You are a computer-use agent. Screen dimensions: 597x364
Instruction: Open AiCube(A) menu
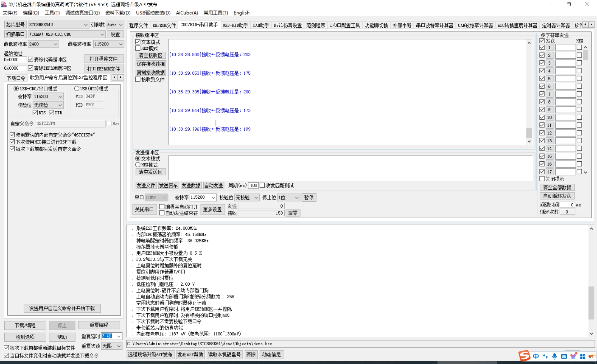click(187, 13)
